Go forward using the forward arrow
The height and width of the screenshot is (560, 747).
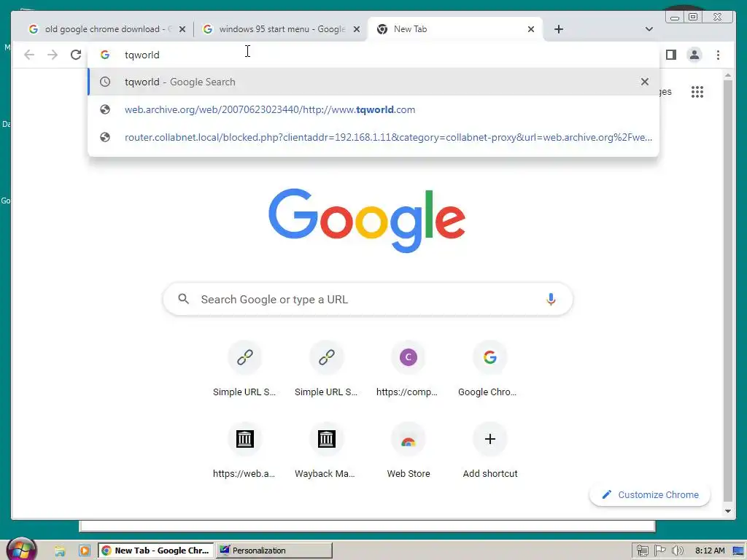coord(53,55)
